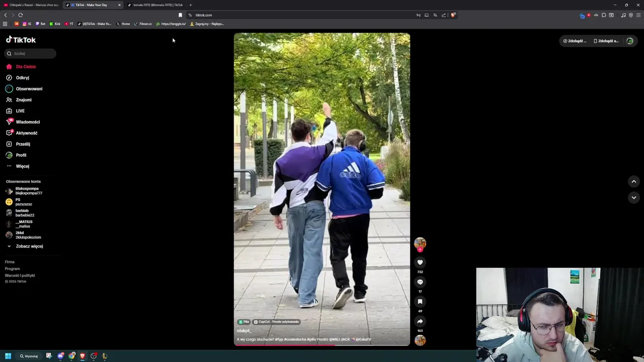Seek the video progress bar
The height and width of the screenshot is (362, 644).
click(x=322, y=345)
